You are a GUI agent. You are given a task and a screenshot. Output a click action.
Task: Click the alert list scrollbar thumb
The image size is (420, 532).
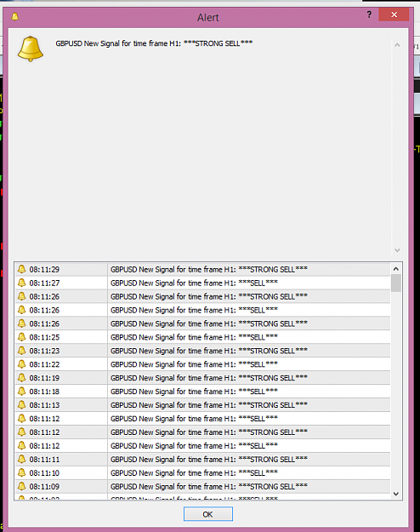(396, 283)
